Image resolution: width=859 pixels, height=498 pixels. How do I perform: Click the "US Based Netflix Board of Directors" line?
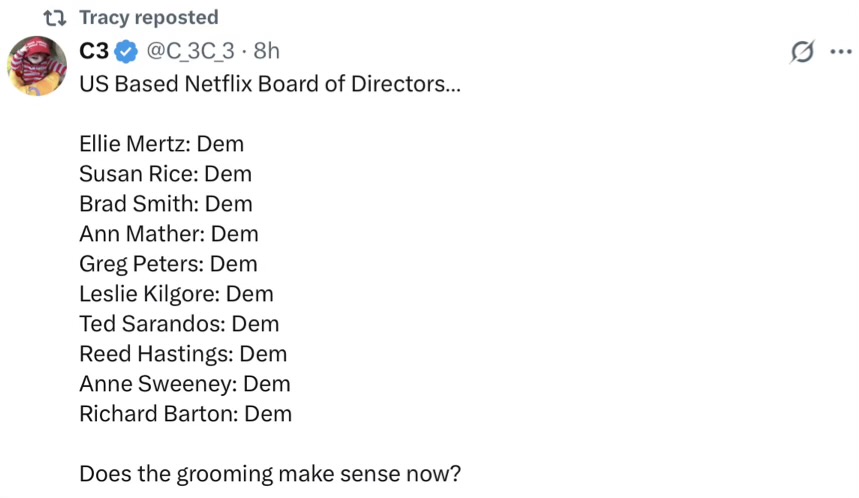pyautogui.click(x=270, y=83)
